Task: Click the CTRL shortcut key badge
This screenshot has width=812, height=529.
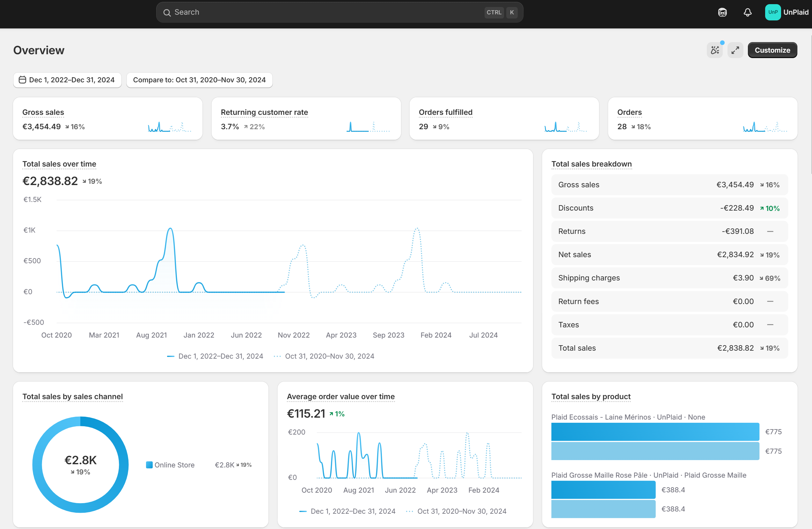Action: click(494, 13)
